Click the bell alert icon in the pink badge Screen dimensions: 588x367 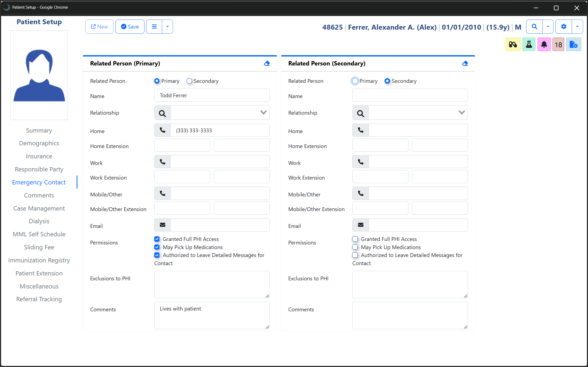(544, 44)
